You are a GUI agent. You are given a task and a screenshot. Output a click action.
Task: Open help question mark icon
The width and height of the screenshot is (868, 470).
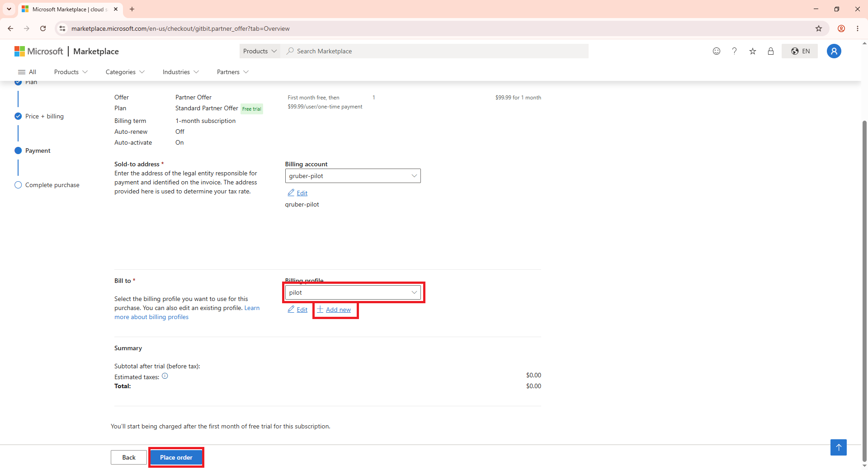[735, 51]
